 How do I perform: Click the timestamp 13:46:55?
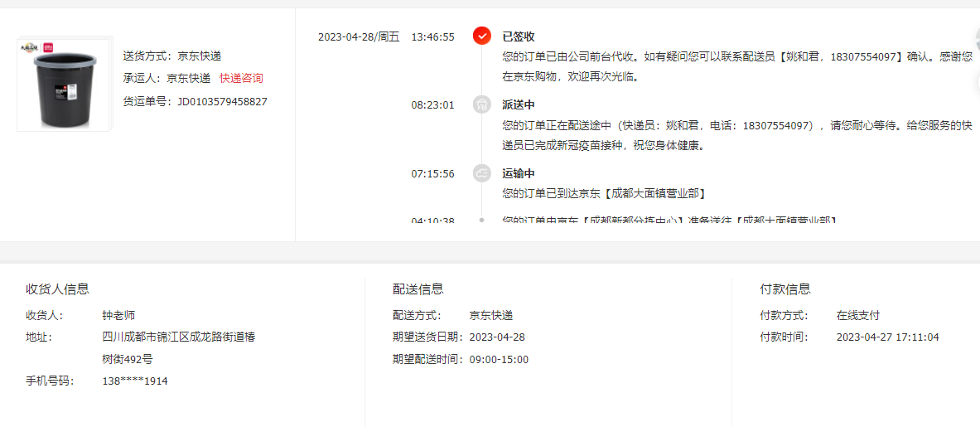pyautogui.click(x=432, y=36)
